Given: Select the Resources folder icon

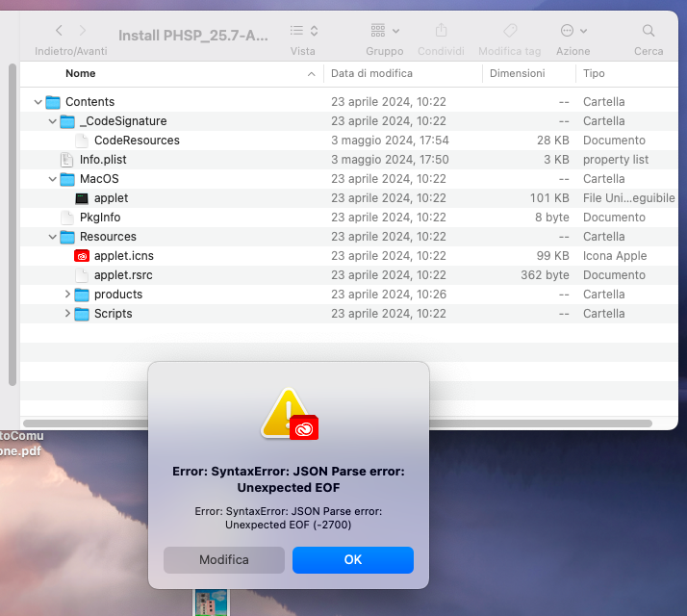Looking at the screenshot, I should pyautogui.click(x=67, y=237).
